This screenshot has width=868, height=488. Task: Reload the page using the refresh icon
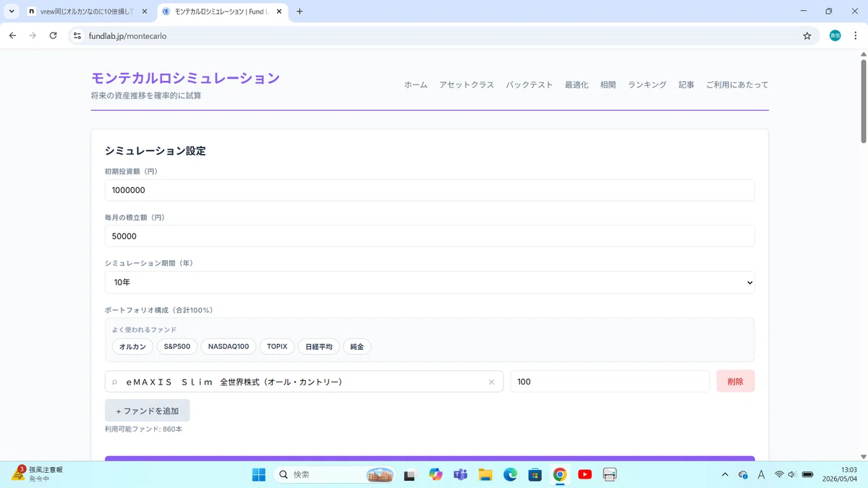(x=53, y=35)
